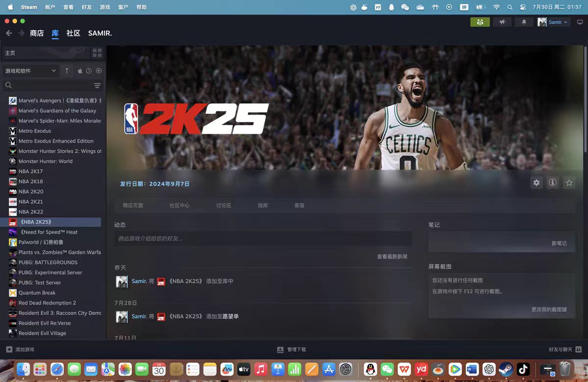Switch to the 讨论区 tab
588x382 pixels.
pos(223,206)
